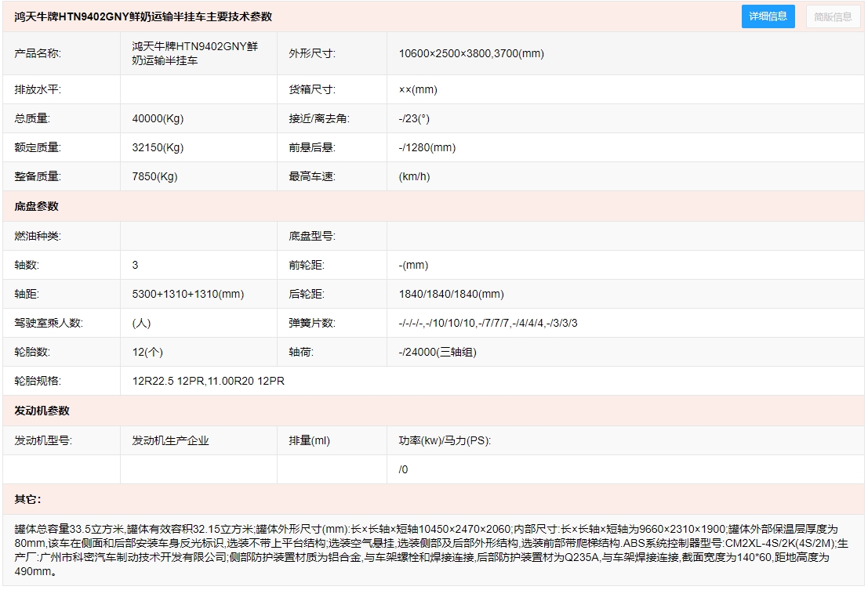Select curb mass value 7850(Kg)
The height and width of the screenshot is (590, 868).
(x=154, y=176)
